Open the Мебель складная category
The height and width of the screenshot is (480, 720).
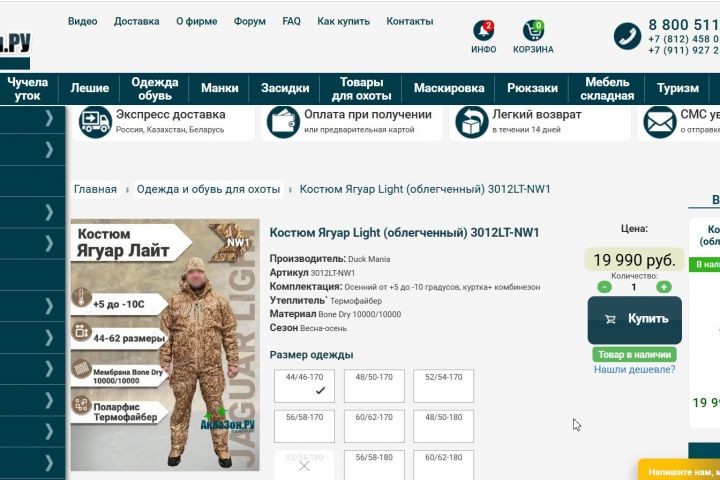pos(607,89)
